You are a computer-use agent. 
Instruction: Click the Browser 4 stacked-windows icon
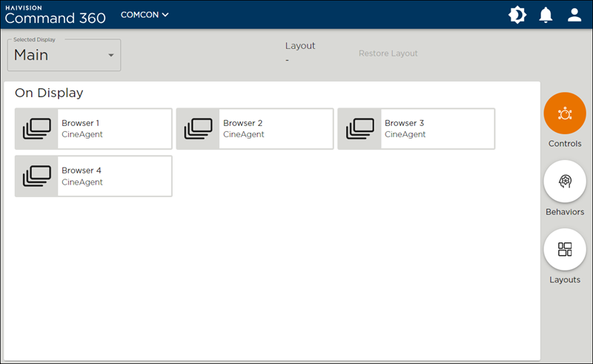pos(37,176)
